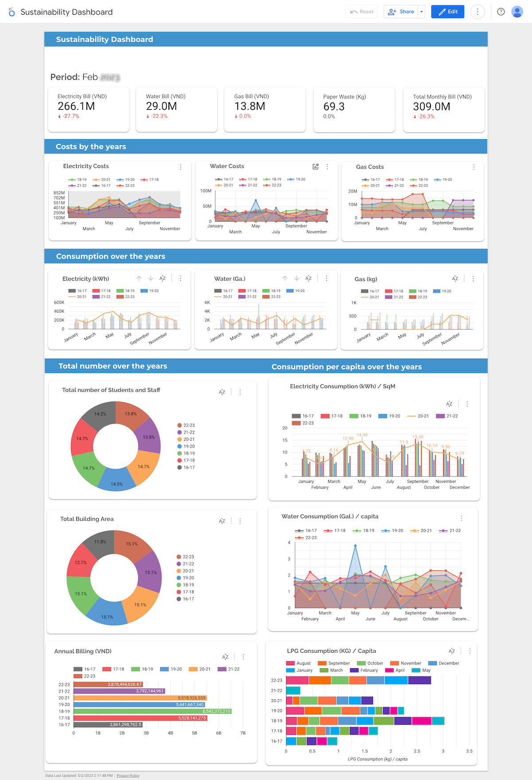Drill down on Electricity (kWh) chart
Viewport: 532px width, 780px height.
[x=151, y=278]
